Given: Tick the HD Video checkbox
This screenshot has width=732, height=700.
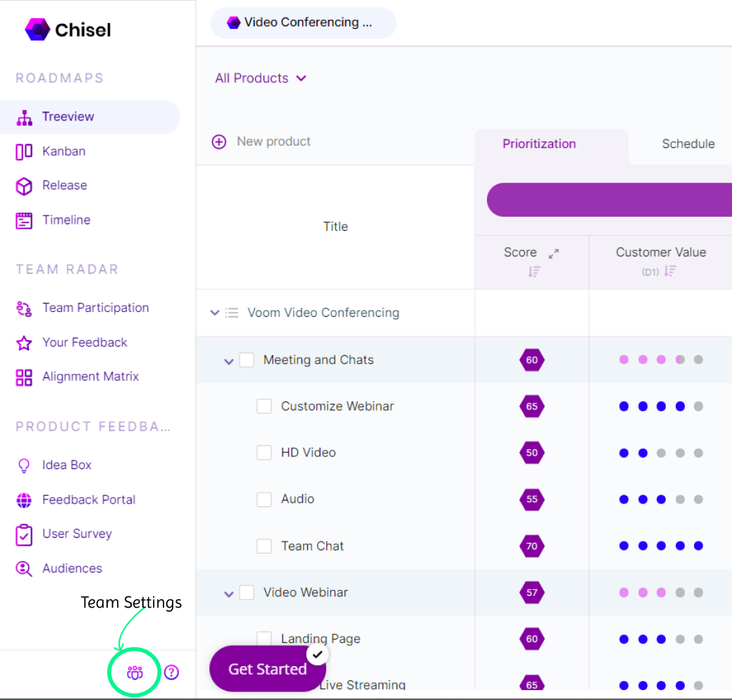Looking at the screenshot, I should [264, 452].
